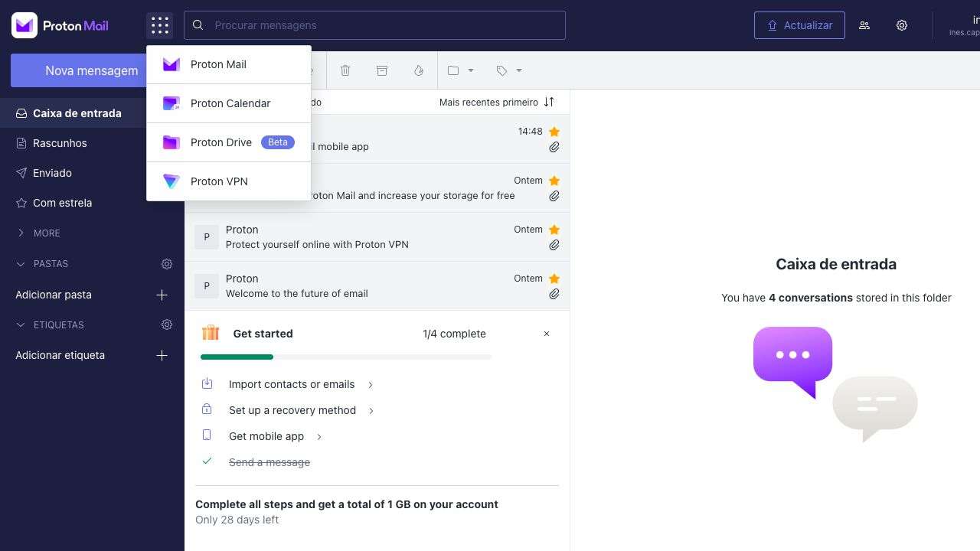980x551 pixels.
Task: Toggle the star on the 14:48 message
Action: click(x=554, y=132)
